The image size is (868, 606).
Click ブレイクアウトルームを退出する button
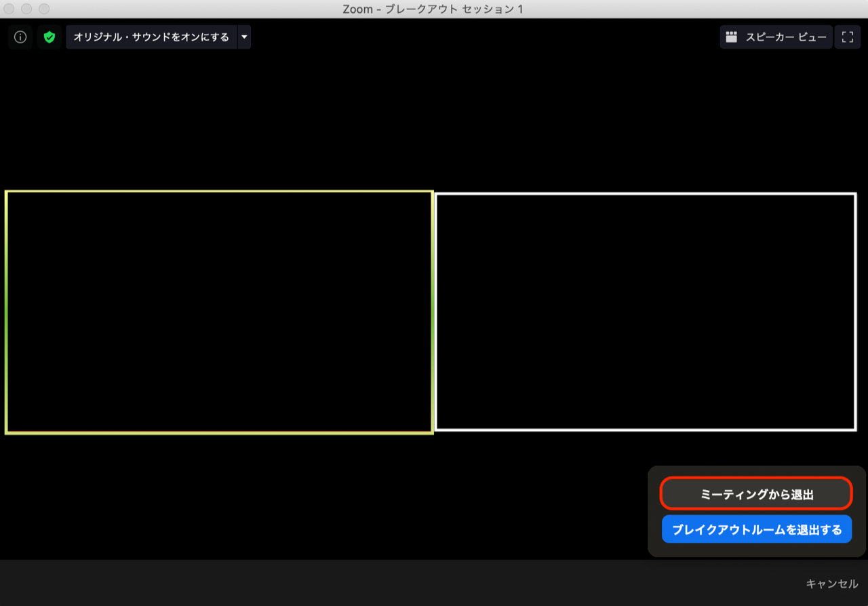pos(757,529)
